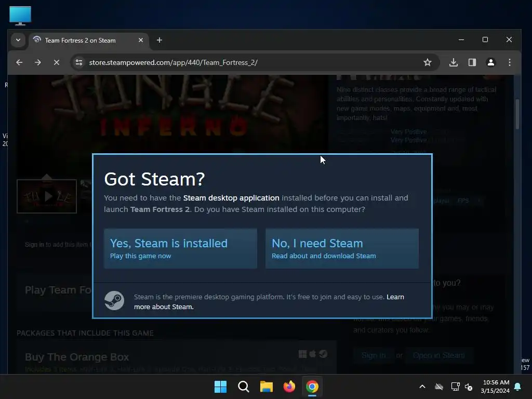Open File Explorer from the taskbar
532x399 pixels.
(267, 387)
